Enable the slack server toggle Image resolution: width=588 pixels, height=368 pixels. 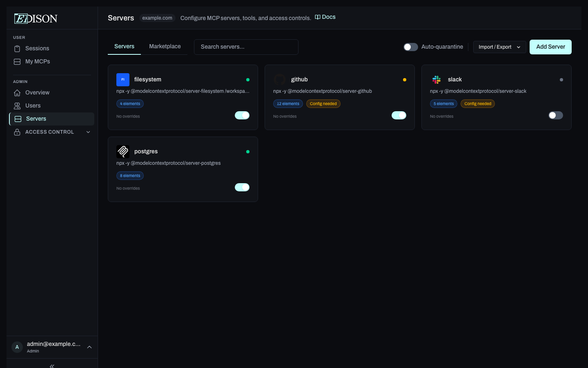coord(555,115)
